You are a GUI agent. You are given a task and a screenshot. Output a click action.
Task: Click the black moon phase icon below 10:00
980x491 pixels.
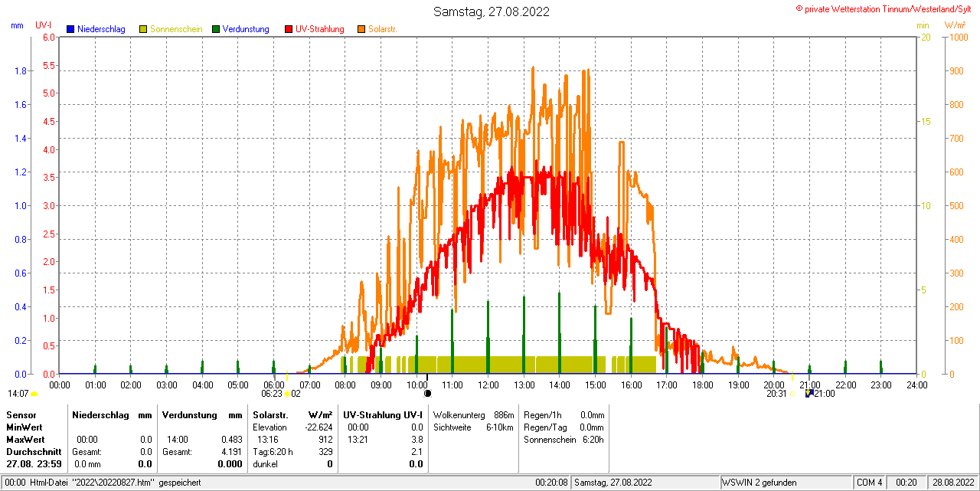(x=428, y=394)
